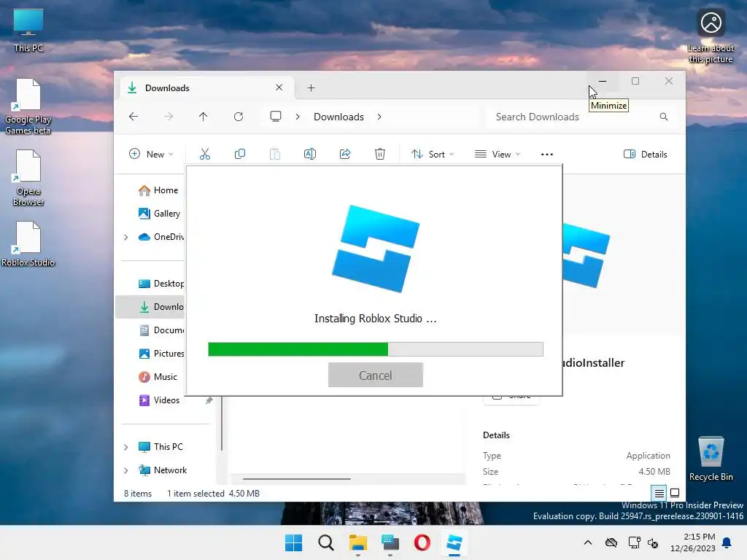Select Google Play Games beta shortcut
Viewport: 747px width, 560px height.
pos(28,106)
